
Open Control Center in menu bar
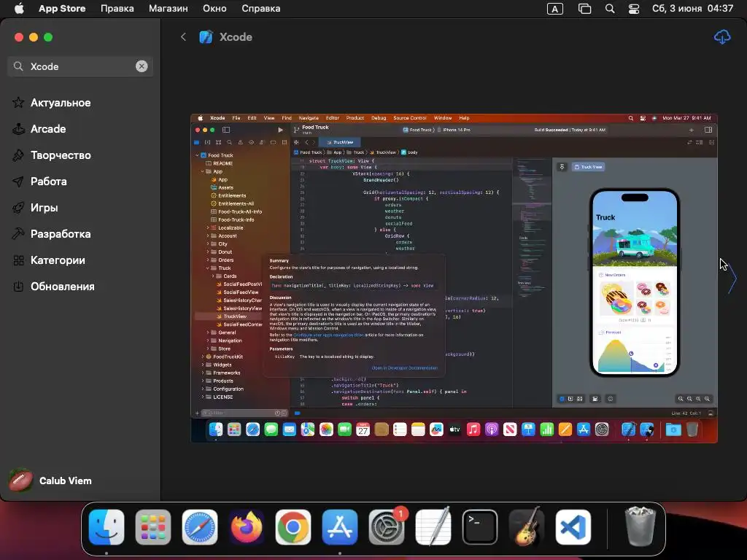tap(634, 9)
